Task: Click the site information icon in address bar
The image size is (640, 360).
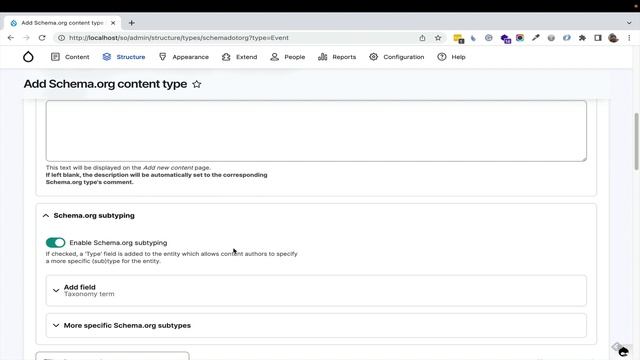Action: (61, 38)
